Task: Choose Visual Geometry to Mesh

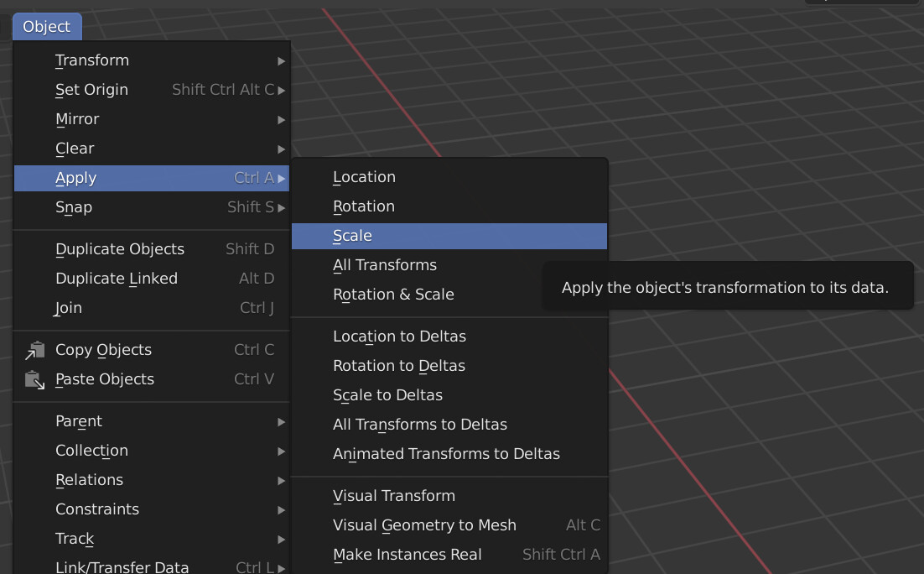Action: [x=424, y=524]
